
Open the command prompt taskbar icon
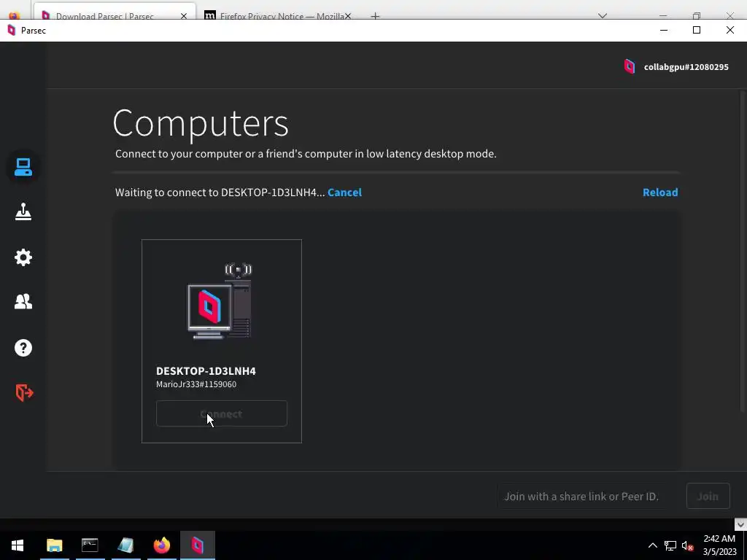point(90,545)
